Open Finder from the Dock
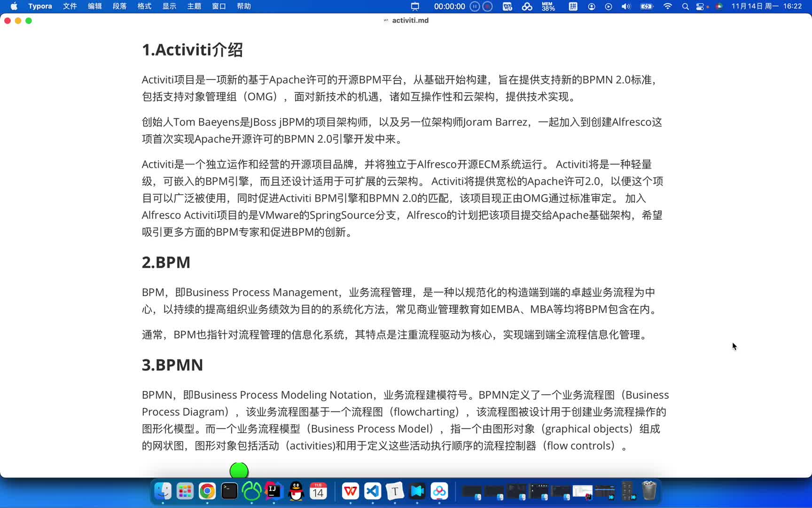 163,491
